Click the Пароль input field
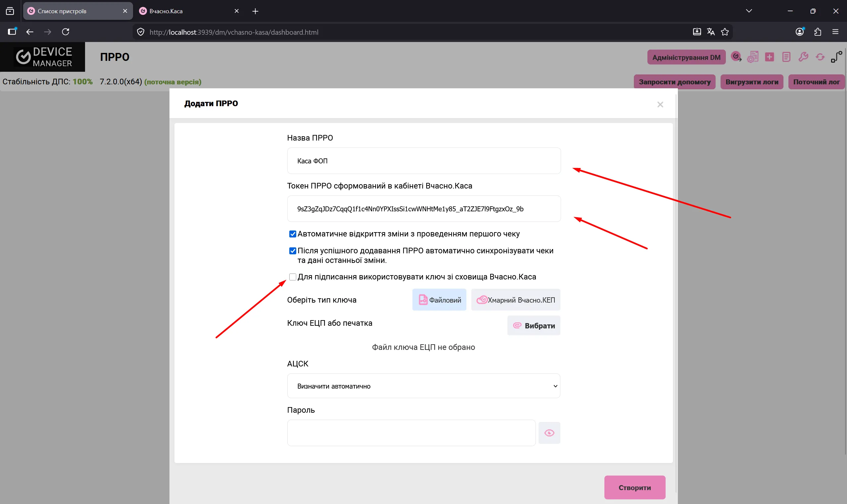This screenshot has height=504, width=847. [x=411, y=433]
